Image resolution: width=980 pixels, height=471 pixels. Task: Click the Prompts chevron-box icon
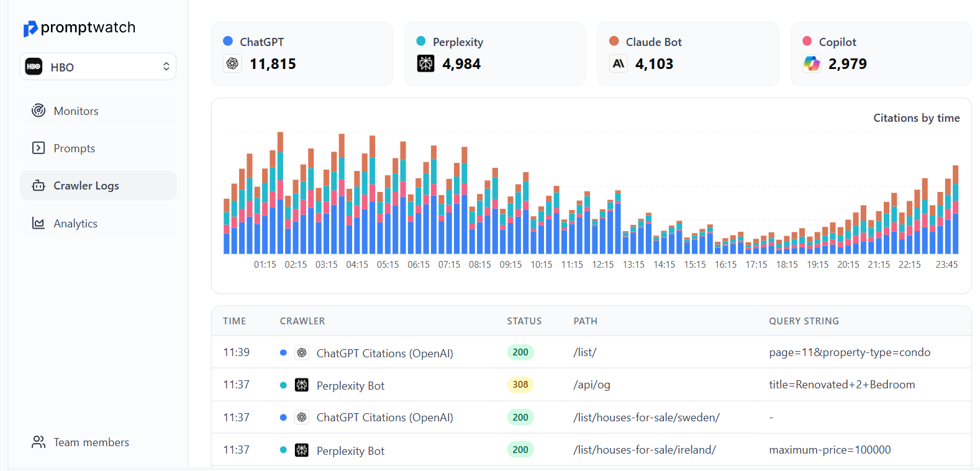tap(39, 148)
